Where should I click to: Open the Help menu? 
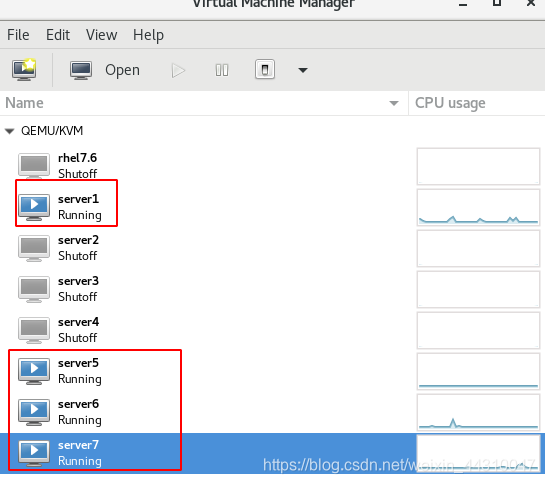(x=148, y=35)
